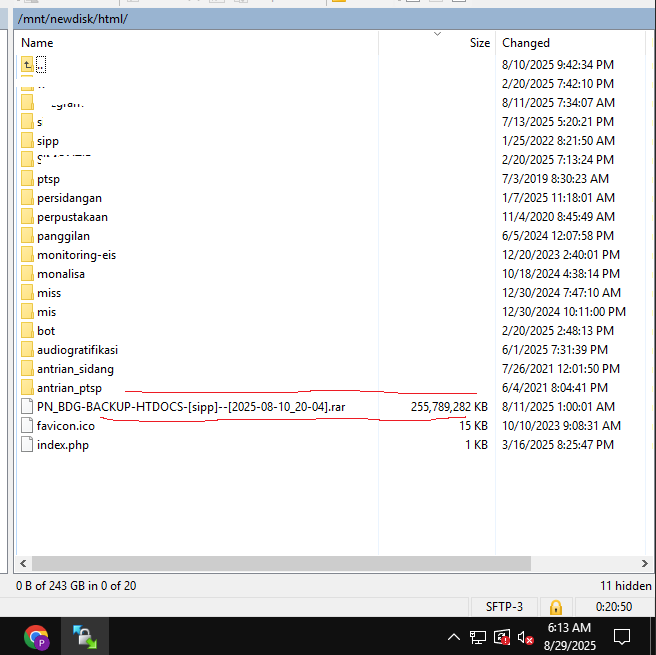Click date 7/13/2025 5:20:21 PM
The image size is (656, 655).
click(x=558, y=122)
